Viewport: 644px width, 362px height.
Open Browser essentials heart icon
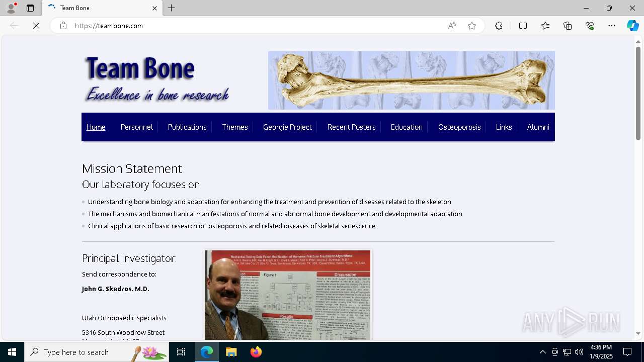590,26
